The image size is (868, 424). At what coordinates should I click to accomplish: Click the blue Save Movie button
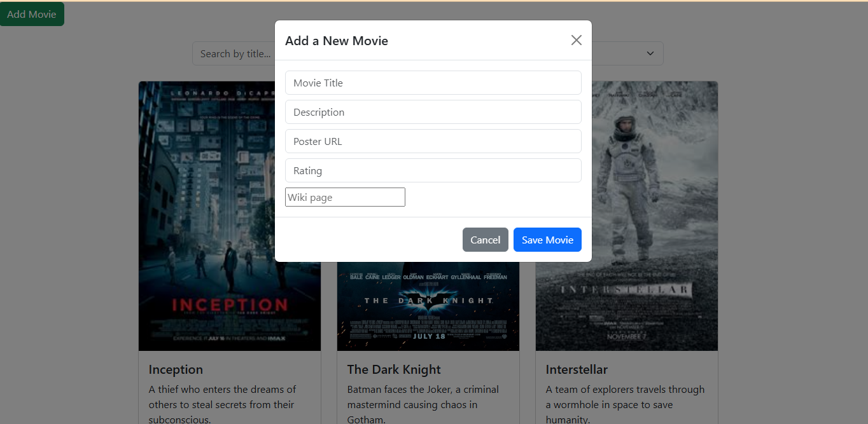click(547, 240)
